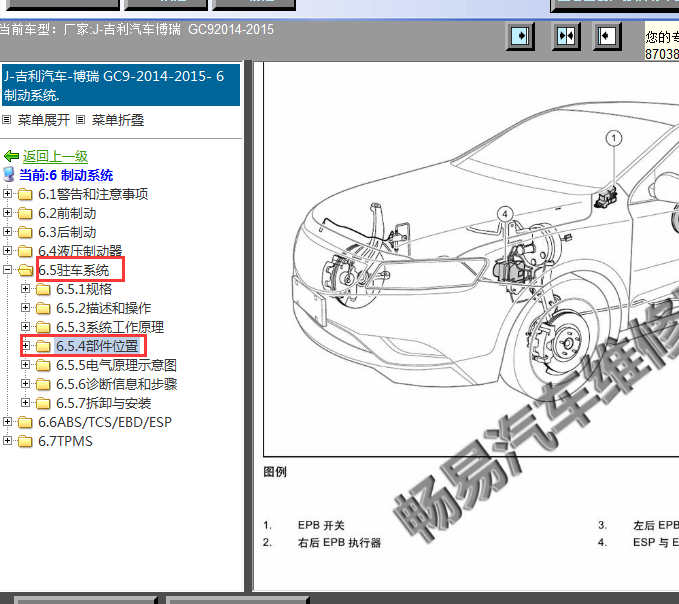This screenshot has height=604, width=679.
Task: Expand the 6.5.2描述和操作 node
Action: point(26,307)
